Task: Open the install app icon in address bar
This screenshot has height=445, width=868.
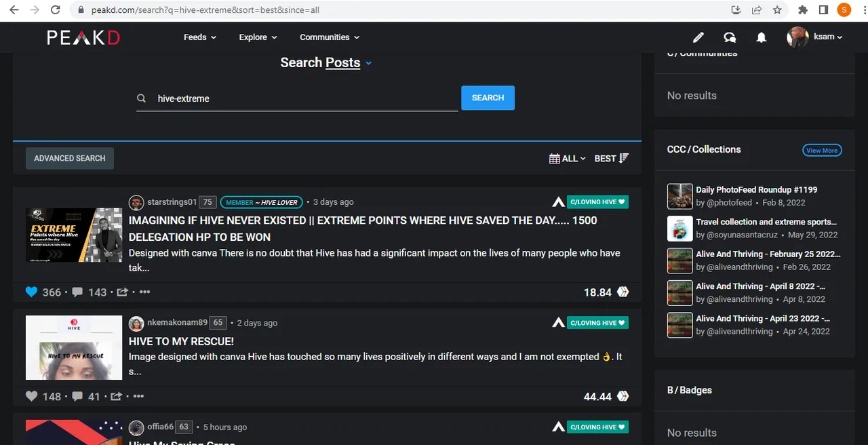Action: pos(736,10)
